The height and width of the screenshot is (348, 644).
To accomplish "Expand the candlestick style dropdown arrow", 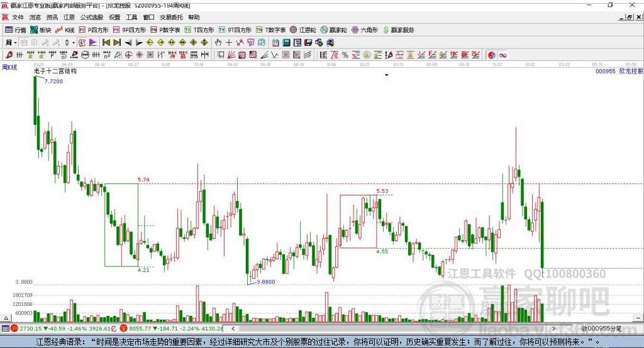I will coord(74,43).
